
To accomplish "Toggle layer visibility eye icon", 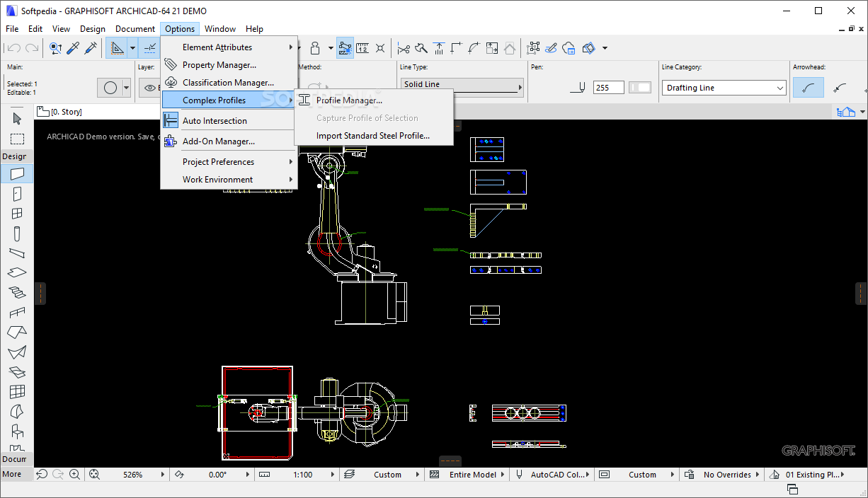I will (149, 88).
